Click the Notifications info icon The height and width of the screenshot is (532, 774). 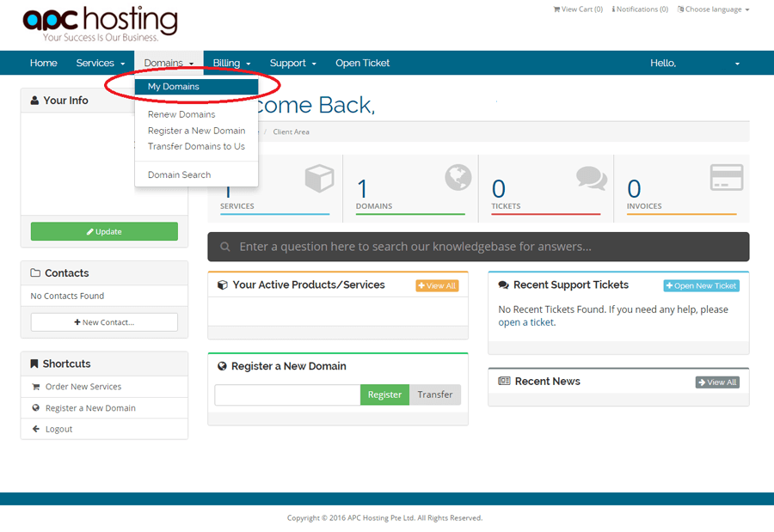[613, 9]
